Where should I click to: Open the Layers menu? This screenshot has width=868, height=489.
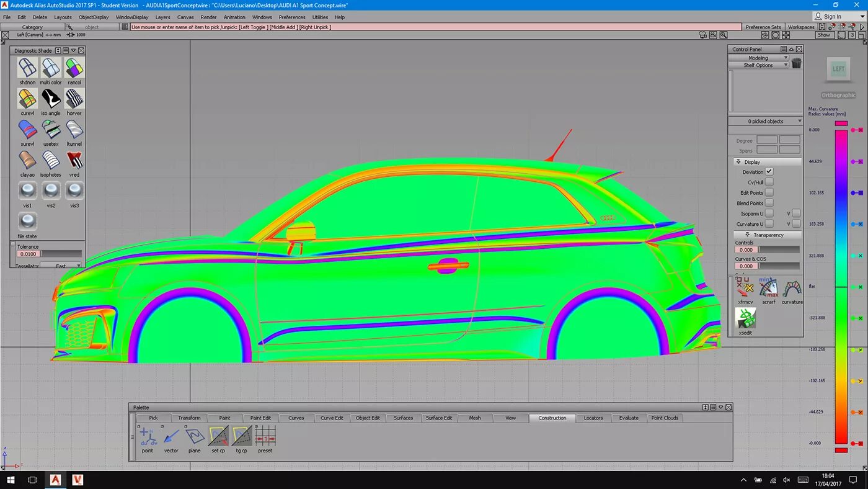(162, 17)
